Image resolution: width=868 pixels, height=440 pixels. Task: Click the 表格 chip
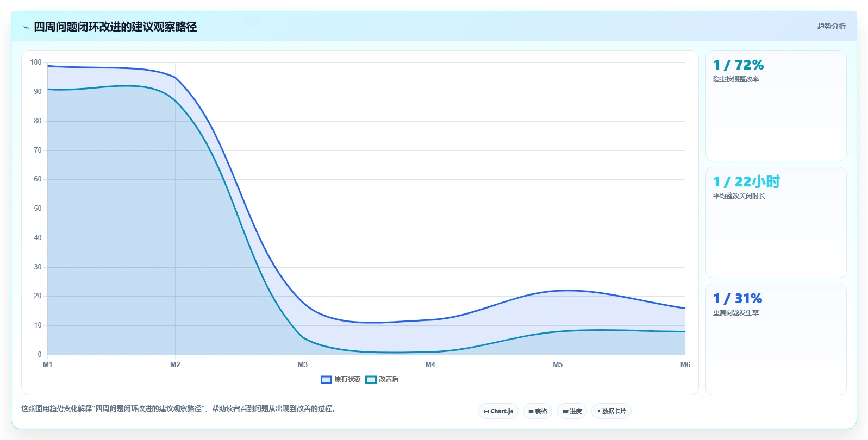(538, 411)
